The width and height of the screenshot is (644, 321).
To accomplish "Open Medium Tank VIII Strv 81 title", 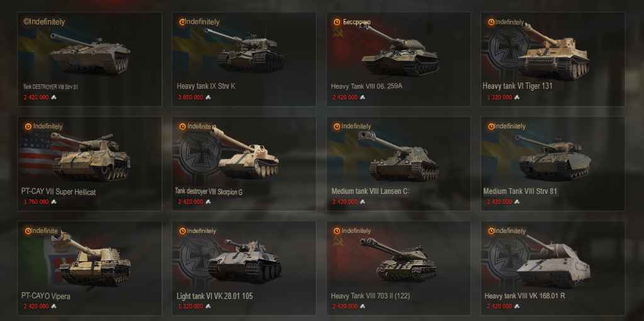I will coord(521,191).
